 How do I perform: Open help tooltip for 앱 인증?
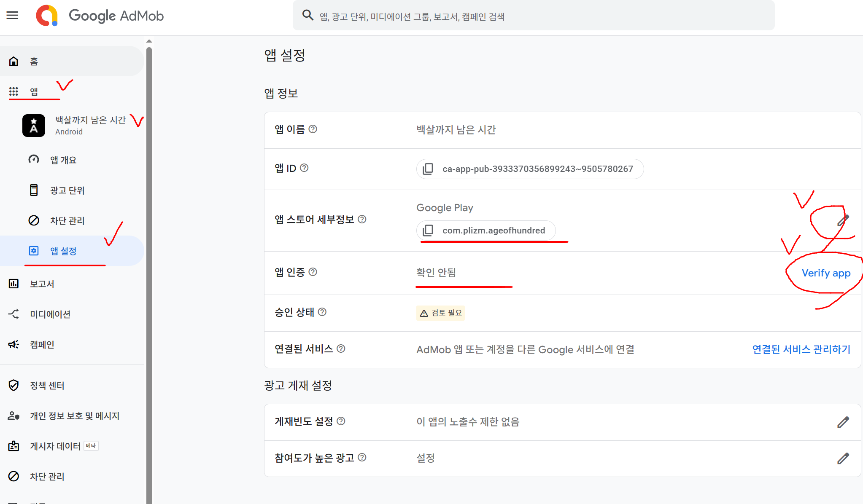313,272
